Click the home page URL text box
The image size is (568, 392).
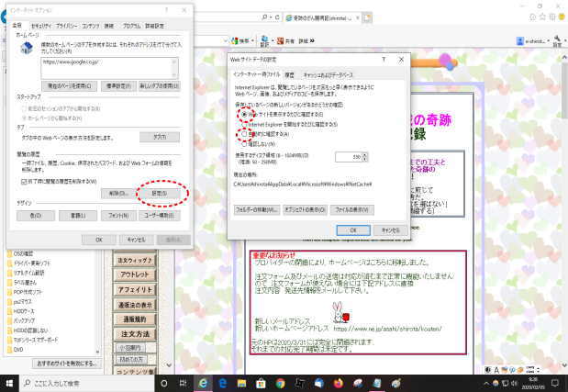pos(109,68)
